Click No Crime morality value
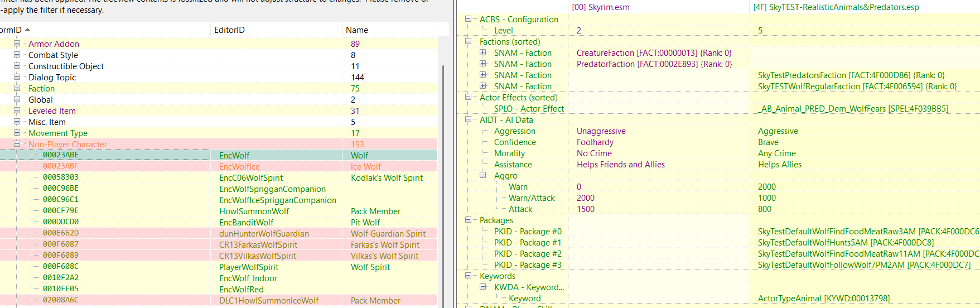 click(x=594, y=153)
